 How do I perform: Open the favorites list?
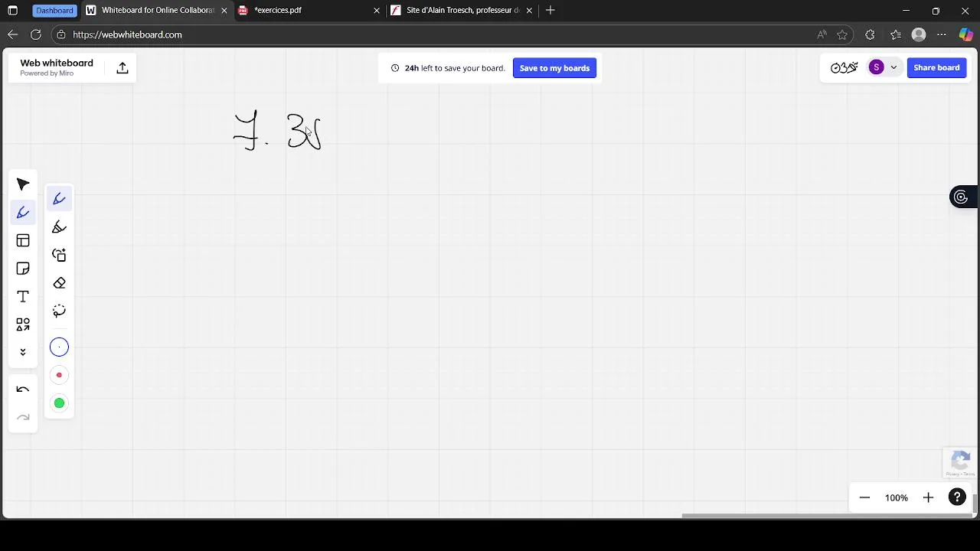(896, 34)
